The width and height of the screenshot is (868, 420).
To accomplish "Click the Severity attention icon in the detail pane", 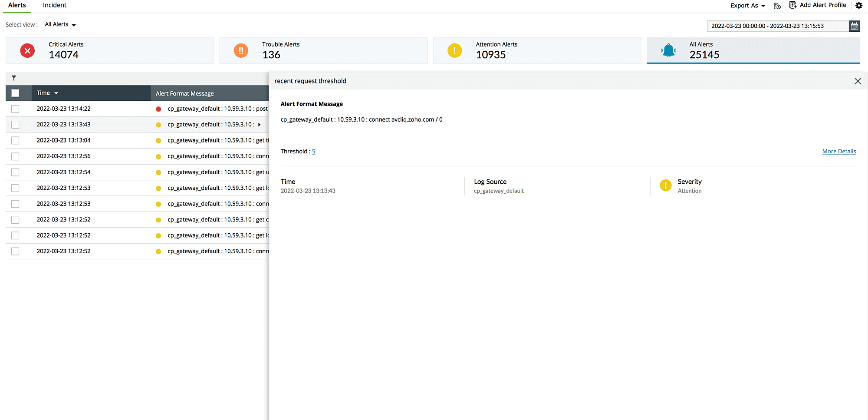I will [666, 185].
